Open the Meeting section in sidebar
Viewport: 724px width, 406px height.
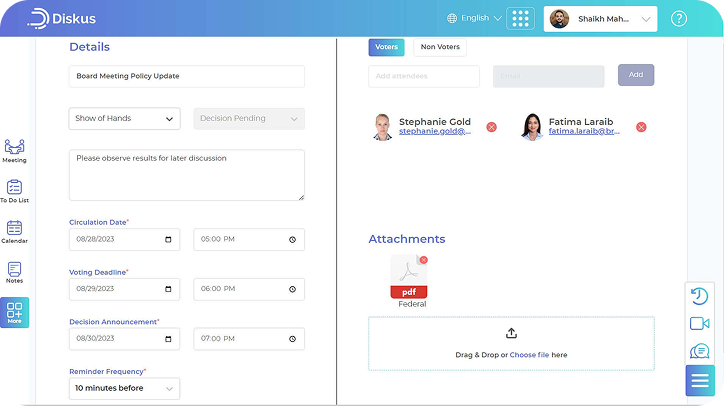tap(14, 150)
